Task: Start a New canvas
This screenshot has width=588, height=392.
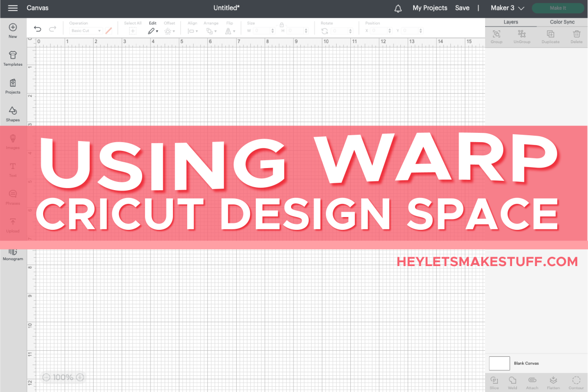Action: pyautogui.click(x=13, y=31)
